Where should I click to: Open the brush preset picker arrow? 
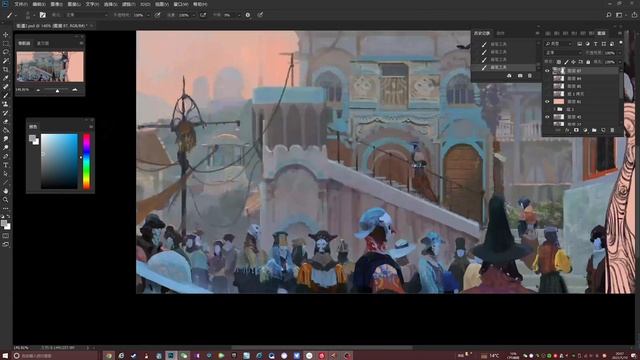pos(33,15)
